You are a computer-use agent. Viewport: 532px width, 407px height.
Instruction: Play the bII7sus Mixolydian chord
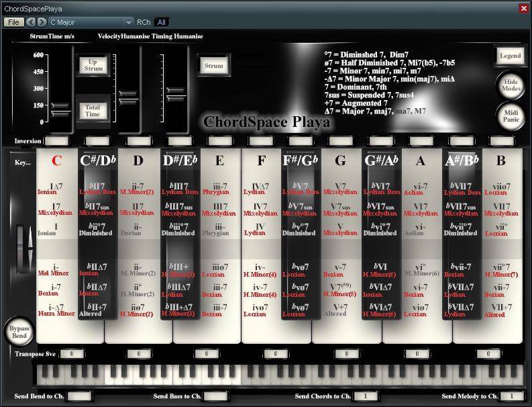click(97, 210)
